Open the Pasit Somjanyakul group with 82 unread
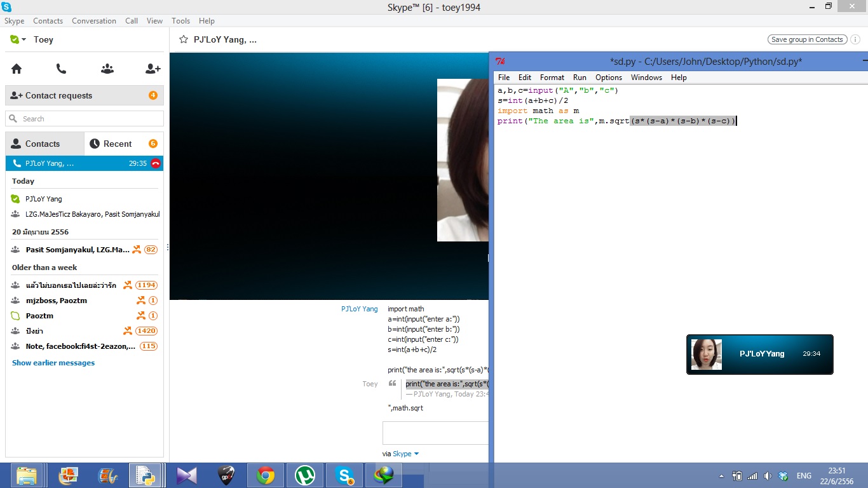This screenshot has height=488, width=868. tap(85, 250)
